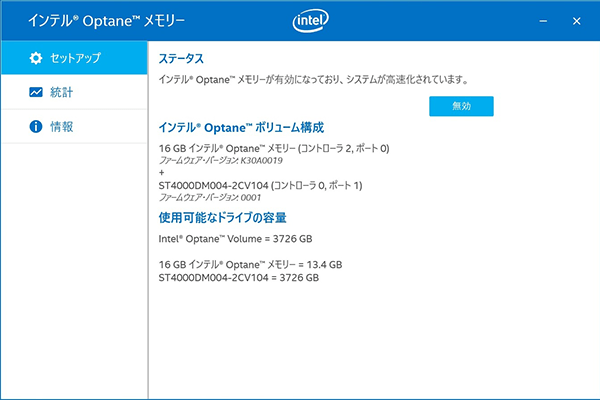The width and height of the screenshot is (600, 400).
Task: Click the ST4000DM004 controller 0 port 1 line
Action: pos(260,185)
